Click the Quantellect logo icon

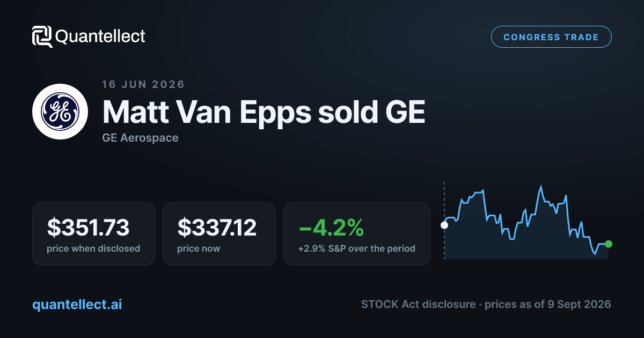(42, 36)
